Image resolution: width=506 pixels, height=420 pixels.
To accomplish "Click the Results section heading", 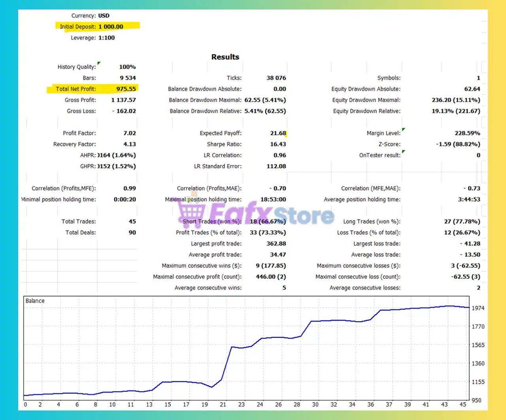I will 225,57.
